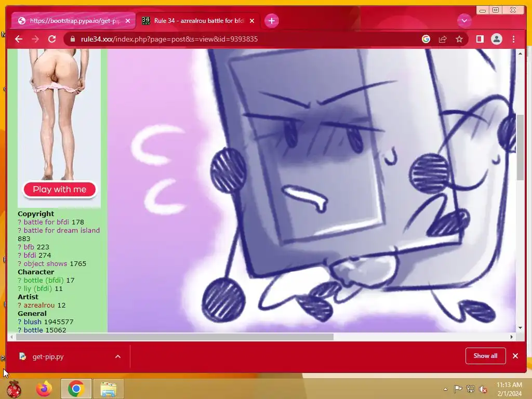Click the vertical scrollbar thumb
Screen dimensions: 532x399
[x=521, y=147]
